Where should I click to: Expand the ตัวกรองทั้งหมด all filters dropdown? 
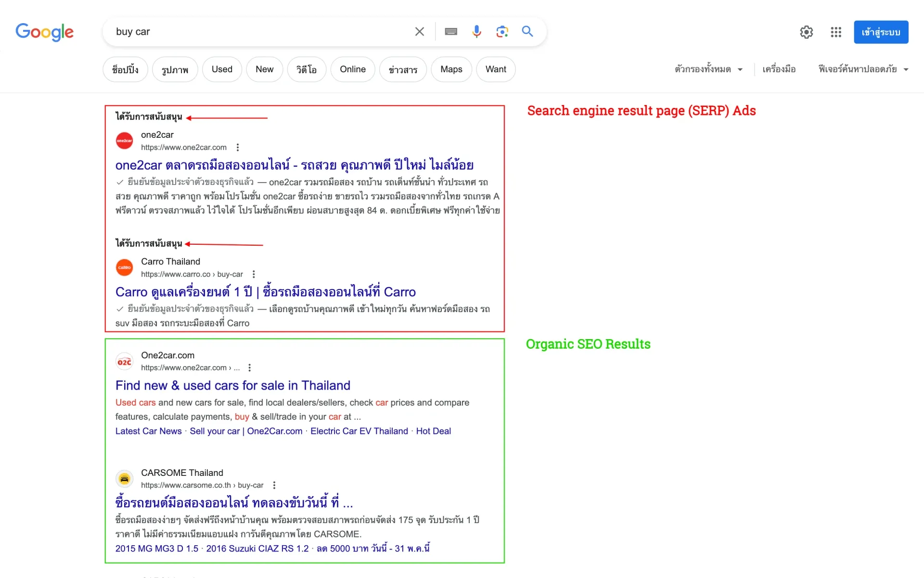pos(708,69)
